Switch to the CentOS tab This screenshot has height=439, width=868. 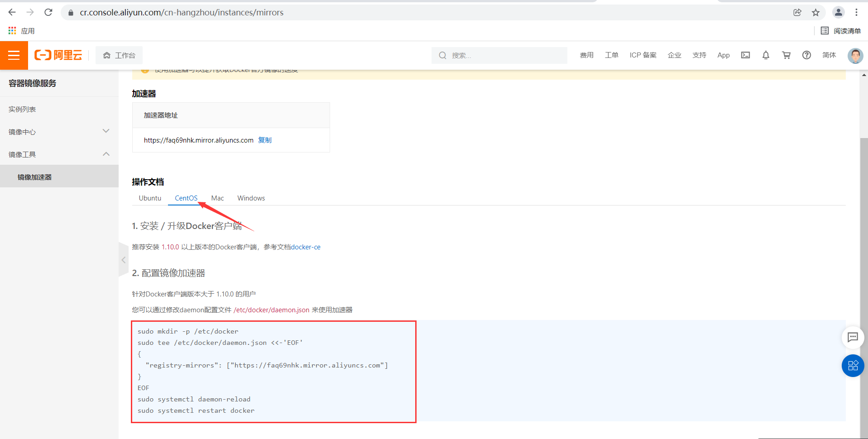(x=186, y=198)
